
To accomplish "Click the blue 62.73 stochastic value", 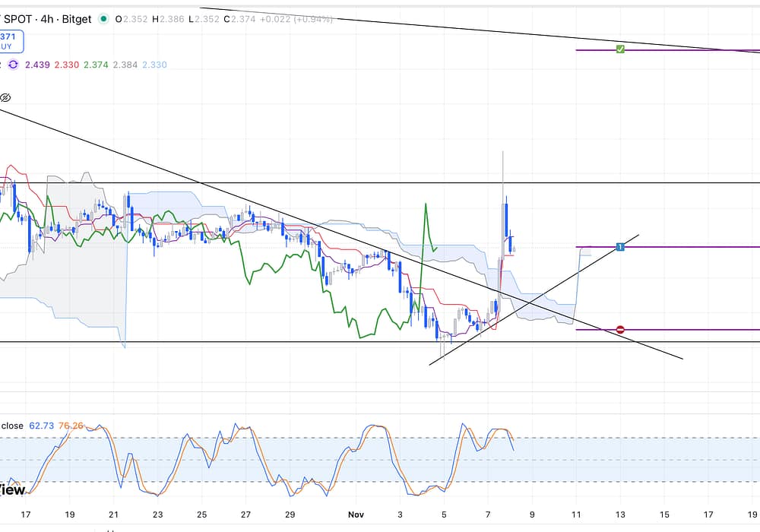I will 42,426.
